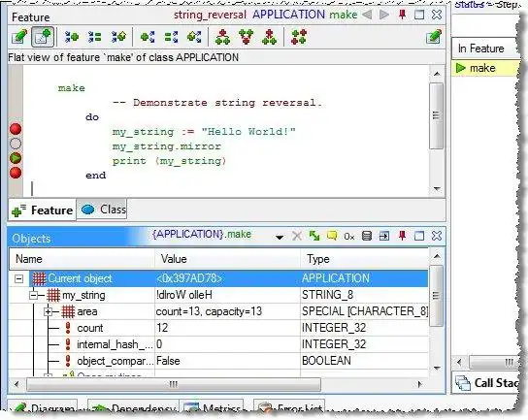Select the internal_hash_ attribute row
Image resolution: width=528 pixels, height=420 pixels.
(219, 344)
